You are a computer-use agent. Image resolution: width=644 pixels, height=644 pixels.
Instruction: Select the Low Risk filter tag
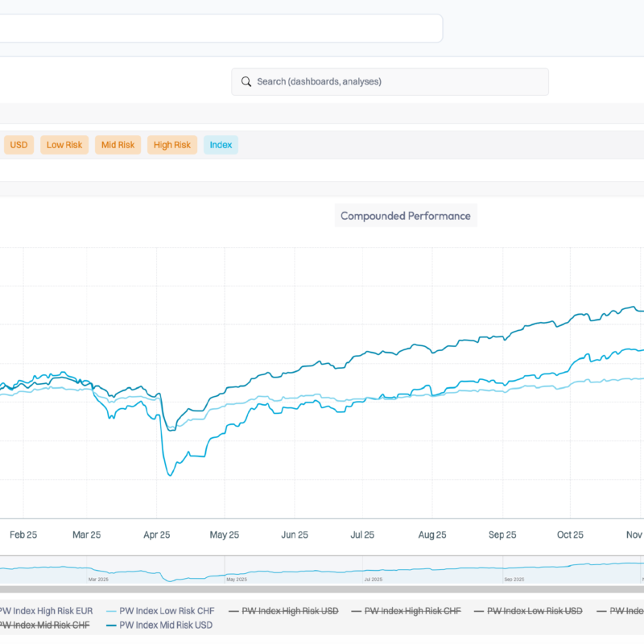(64, 145)
